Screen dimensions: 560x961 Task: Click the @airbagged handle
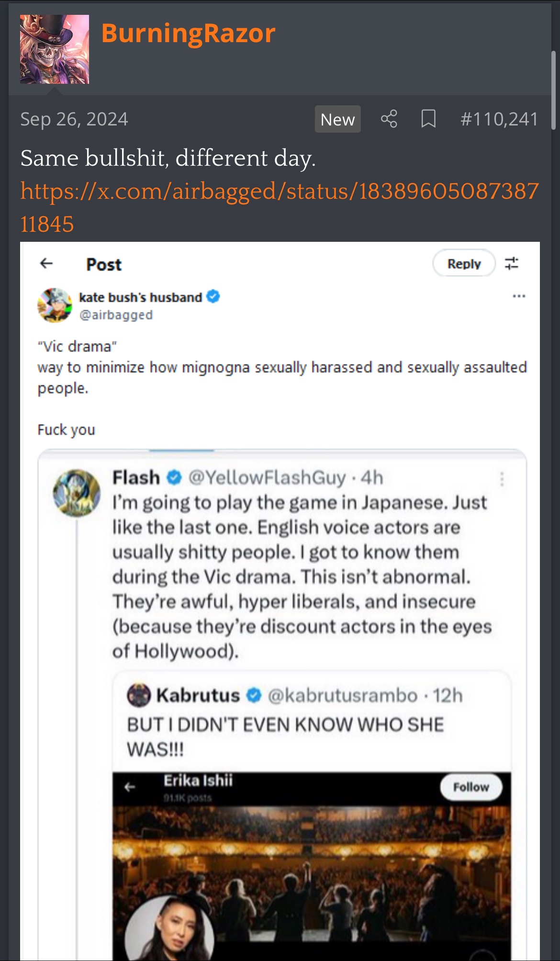tap(116, 315)
